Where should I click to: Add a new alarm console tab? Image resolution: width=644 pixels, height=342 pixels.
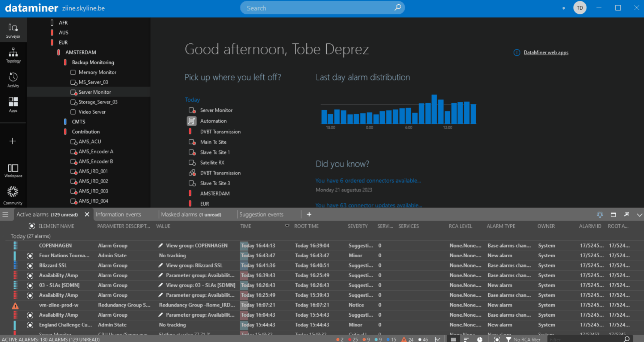309,215
